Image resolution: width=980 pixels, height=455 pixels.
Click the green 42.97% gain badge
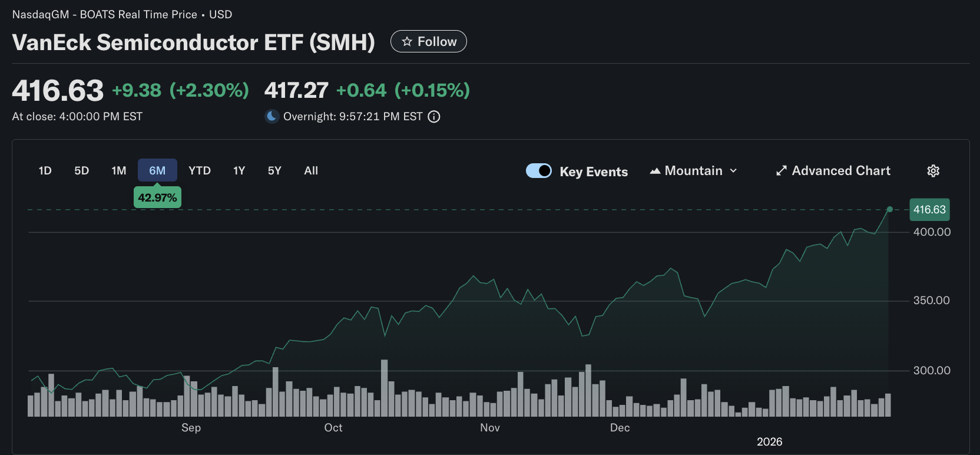(x=157, y=197)
